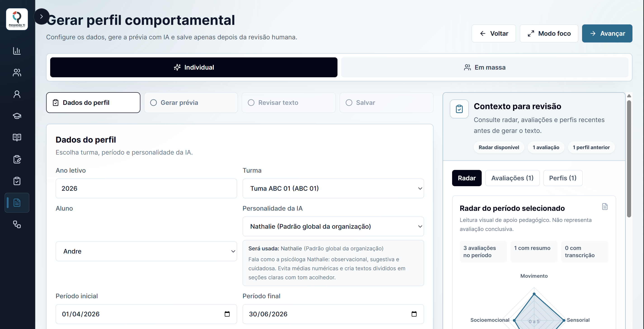The height and width of the screenshot is (329, 644).
Task: Open the clipboard with pen icon in sidebar
Action: tap(17, 159)
